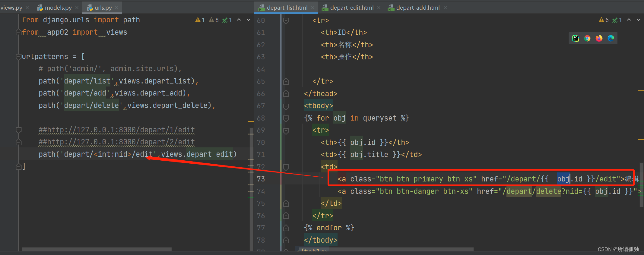Close the views.py tab

point(27,8)
